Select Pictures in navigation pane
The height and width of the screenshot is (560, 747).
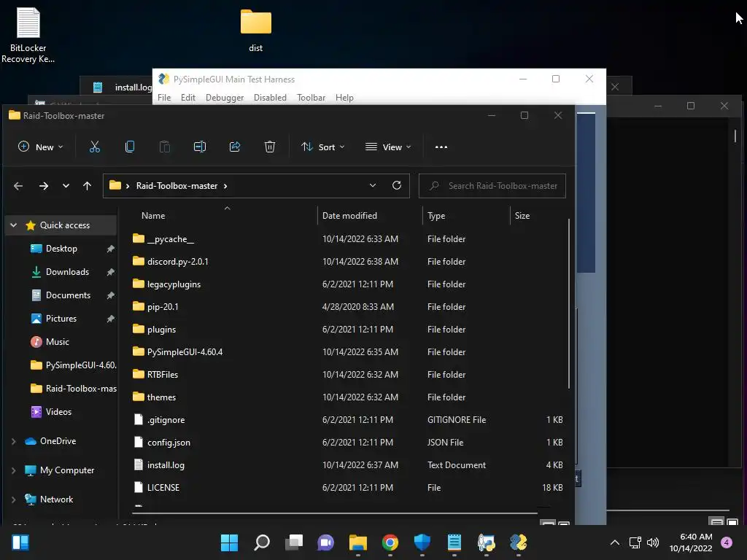coord(61,319)
